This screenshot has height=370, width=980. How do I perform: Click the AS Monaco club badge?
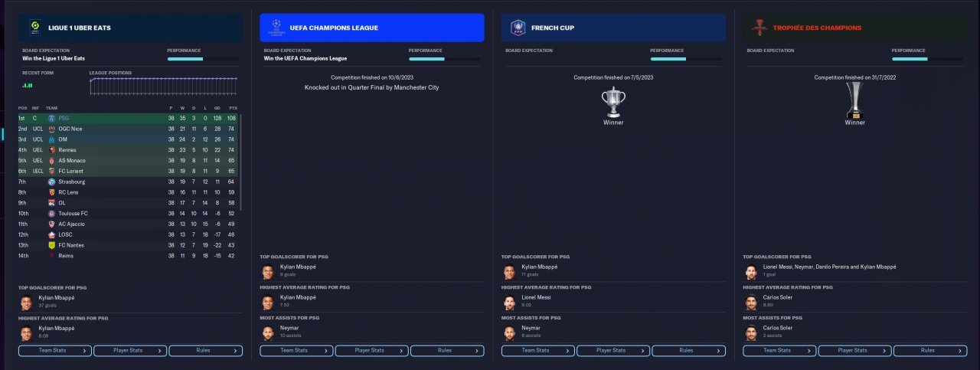coord(51,161)
